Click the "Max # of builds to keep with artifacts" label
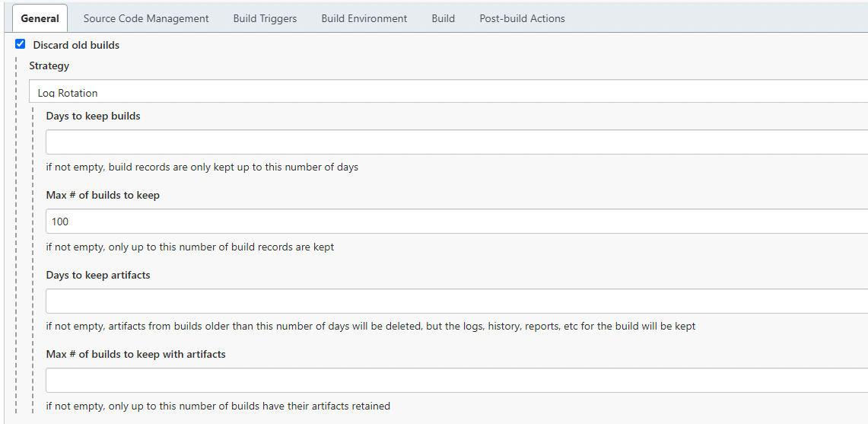Screen dimensions: 868x424 point(135,354)
